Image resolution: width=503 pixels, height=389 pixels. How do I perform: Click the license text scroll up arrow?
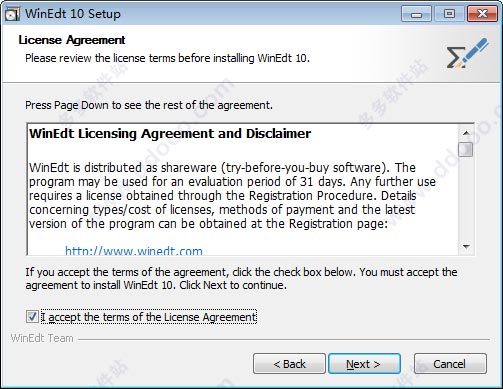pyautogui.click(x=466, y=133)
